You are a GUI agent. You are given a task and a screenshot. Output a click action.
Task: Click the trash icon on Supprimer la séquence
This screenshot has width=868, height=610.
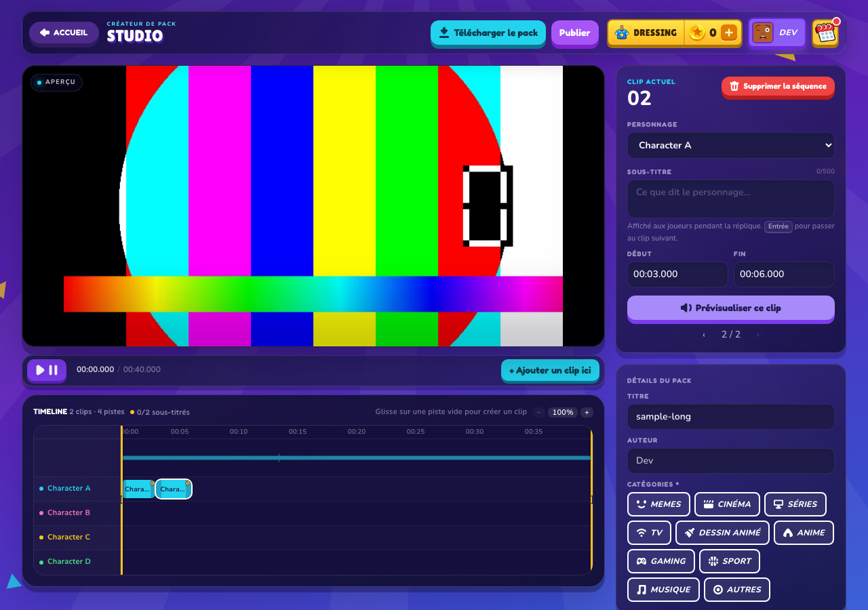(x=734, y=86)
